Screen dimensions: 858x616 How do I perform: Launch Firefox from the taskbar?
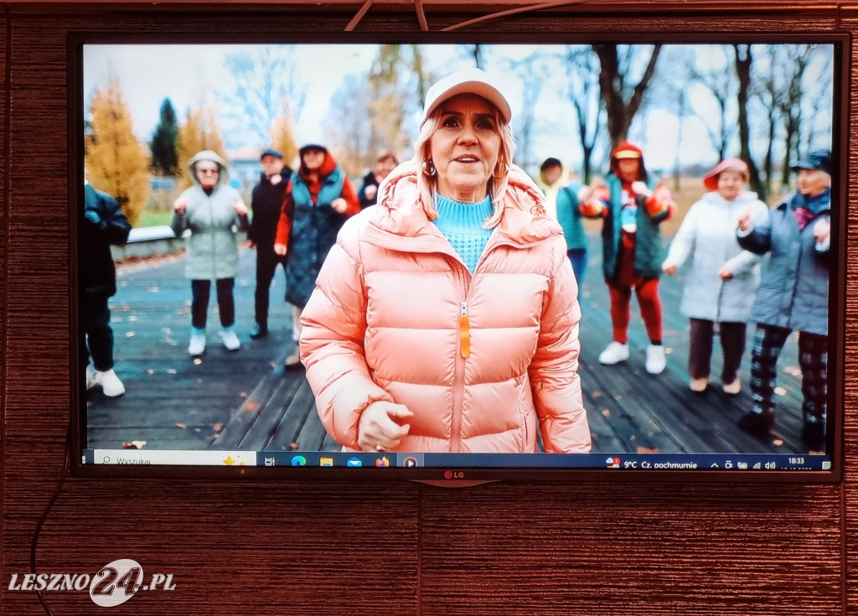[382, 462]
